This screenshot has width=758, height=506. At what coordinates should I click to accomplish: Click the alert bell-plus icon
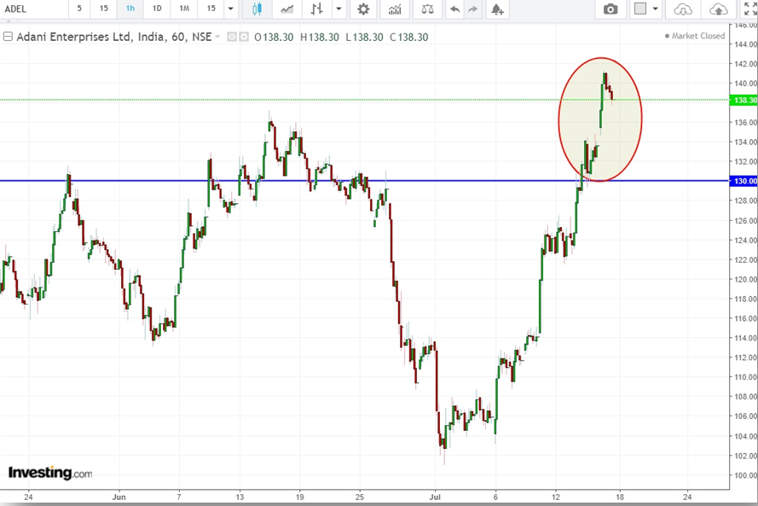(497, 9)
